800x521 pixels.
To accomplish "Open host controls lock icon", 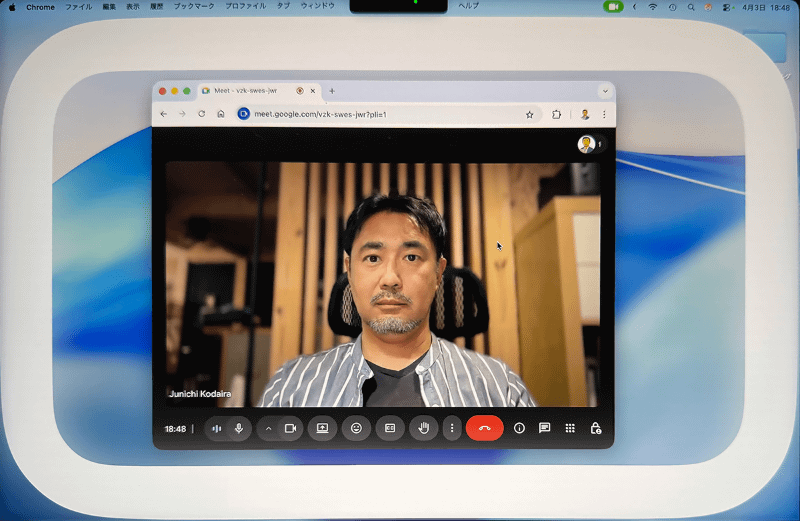I will [595, 428].
